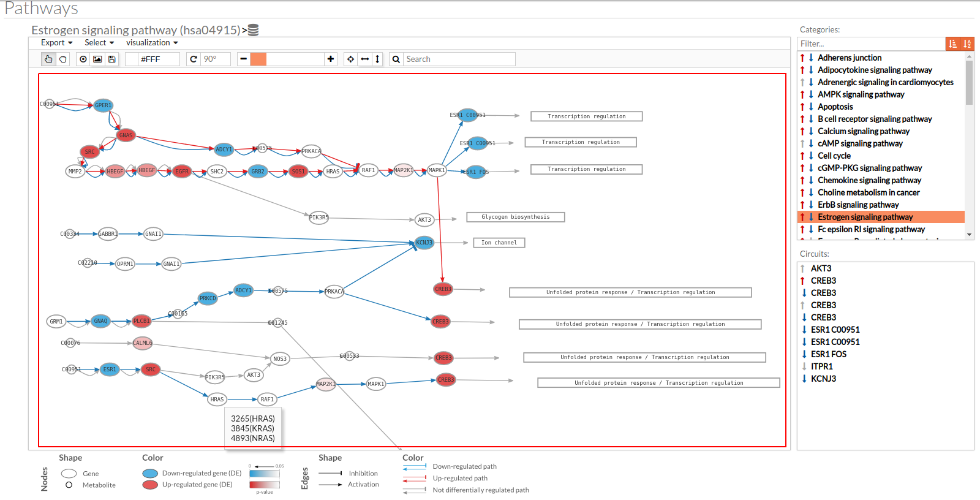This screenshot has width=980, height=500.
Task: Select highlighted Estrogen signaling pathway row
Action: click(881, 217)
